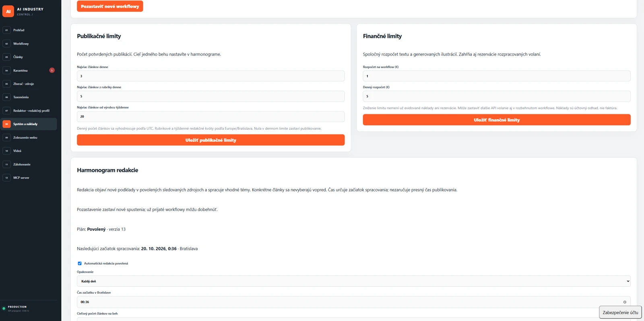This screenshot has width=644, height=321.
Task: Click the 06 Taxonómia number badge
Action: click(x=6, y=97)
